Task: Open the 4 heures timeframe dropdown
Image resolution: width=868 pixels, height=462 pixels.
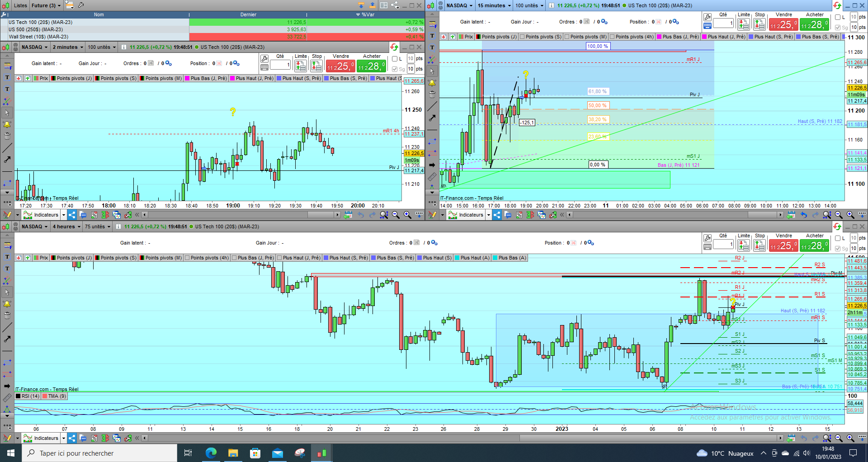Action: click(66, 226)
